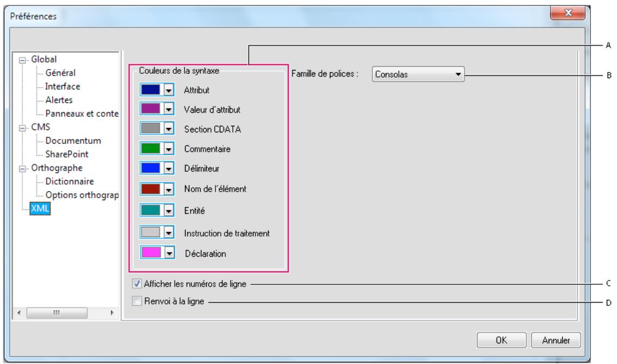Select Options orthograp tree item
The height and width of the screenshot is (364, 617).
click(82, 195)
